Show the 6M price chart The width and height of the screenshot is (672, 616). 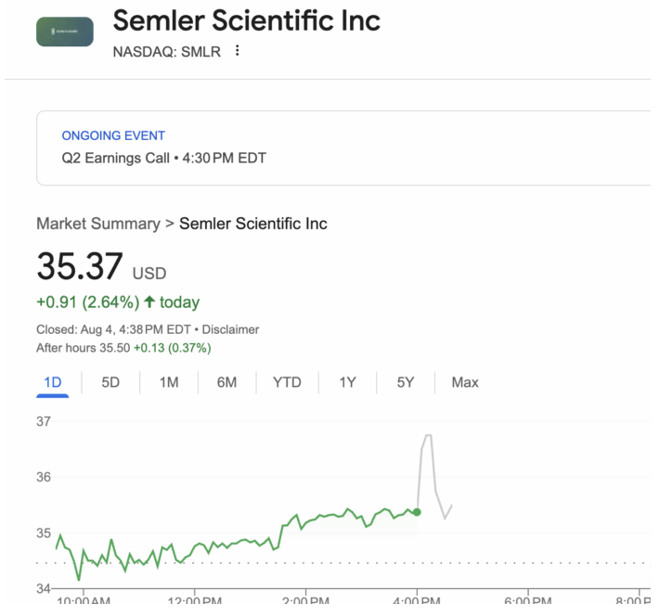226,382
